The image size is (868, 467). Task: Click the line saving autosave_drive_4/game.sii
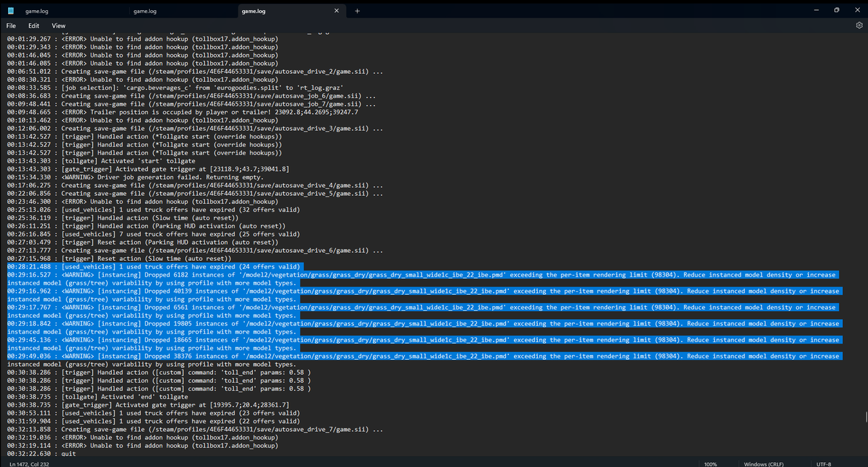[x=195, y=185]
